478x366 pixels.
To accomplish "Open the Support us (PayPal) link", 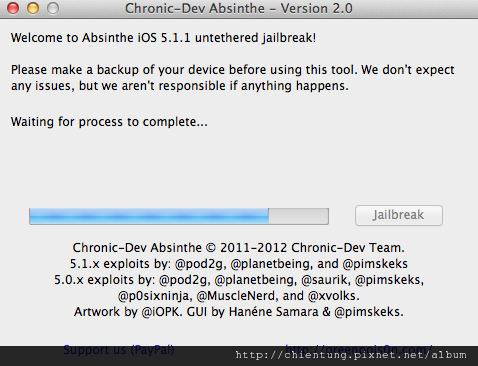I will pyautogui.click(x=119, y=349).
